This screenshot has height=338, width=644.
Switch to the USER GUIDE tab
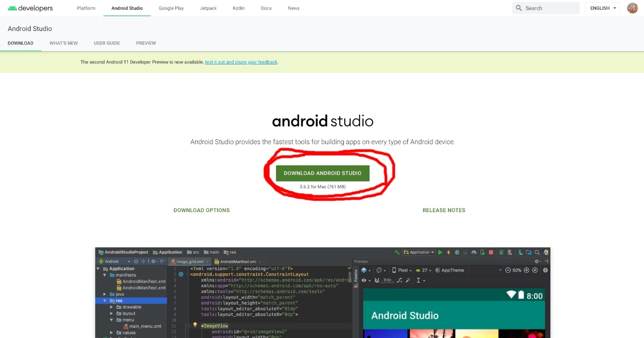point(107,43)
